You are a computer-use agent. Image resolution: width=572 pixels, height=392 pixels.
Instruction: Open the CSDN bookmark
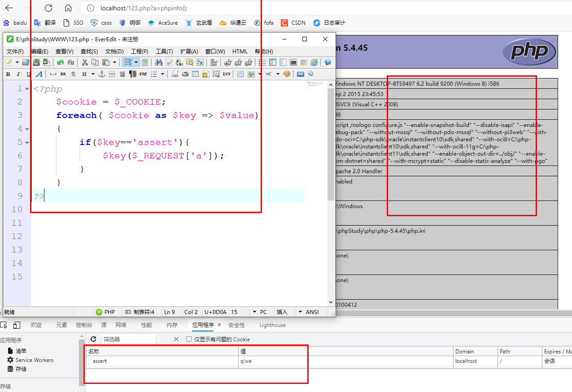click(293, 22)
